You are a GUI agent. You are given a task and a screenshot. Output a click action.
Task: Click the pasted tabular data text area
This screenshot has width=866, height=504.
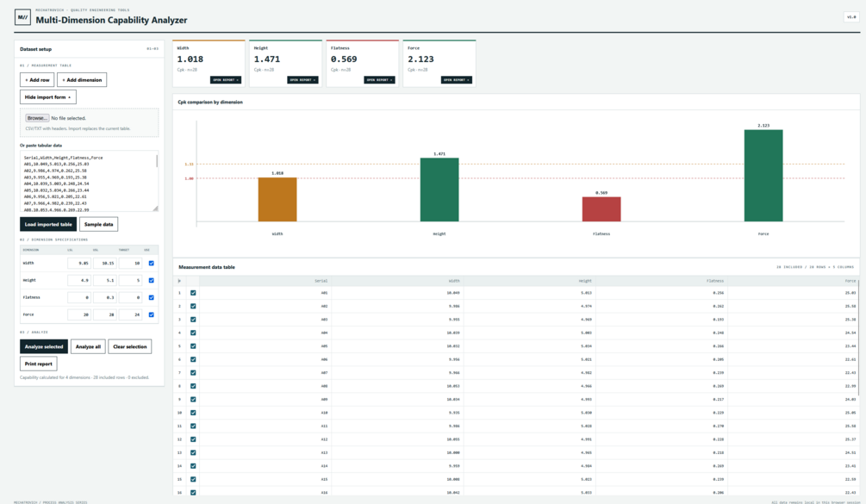tap(89, 181)
